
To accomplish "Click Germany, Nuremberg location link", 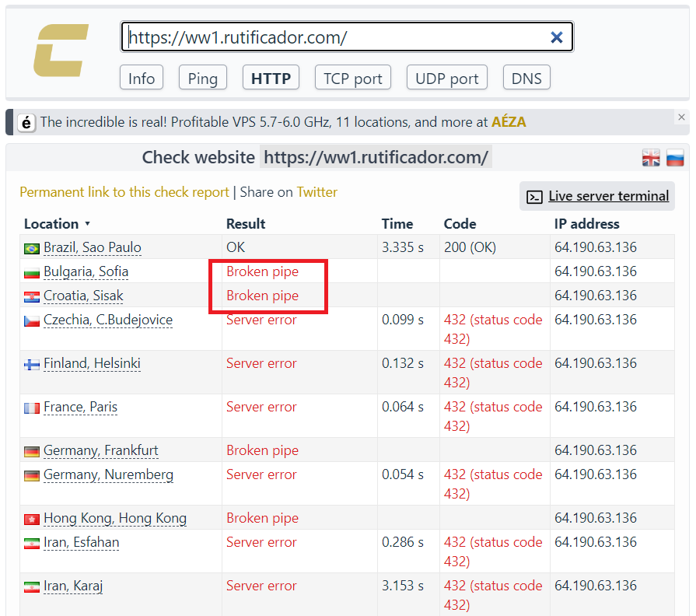I will click(x=108, y=475).
